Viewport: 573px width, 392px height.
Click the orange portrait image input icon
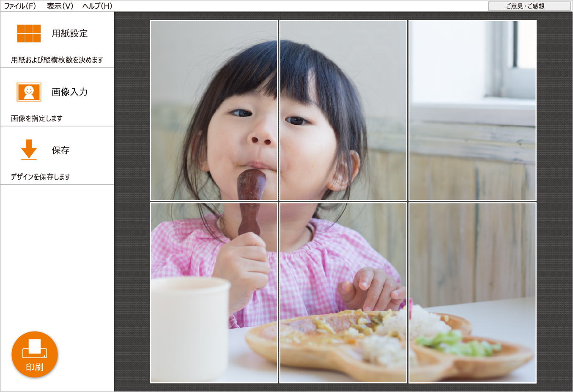[x=29, y=92]
